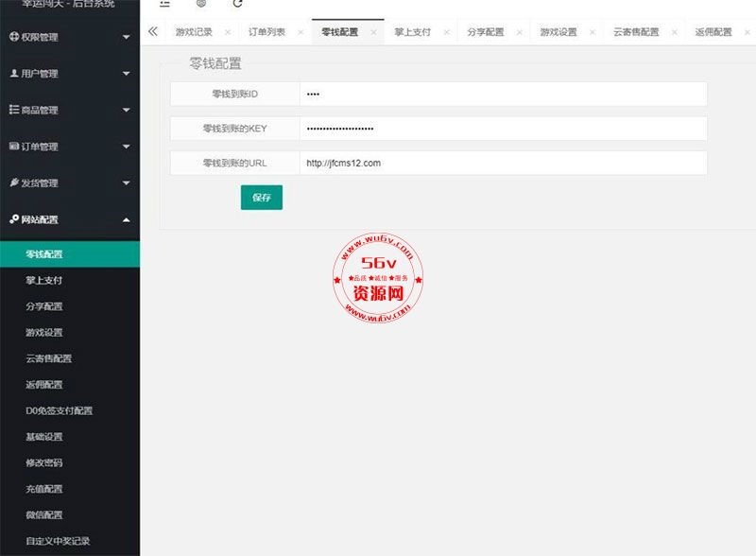Viewport: 756px width, 556px height.
Task: Click the card icon beside 订单管理
Action: [x=14, y=146]
